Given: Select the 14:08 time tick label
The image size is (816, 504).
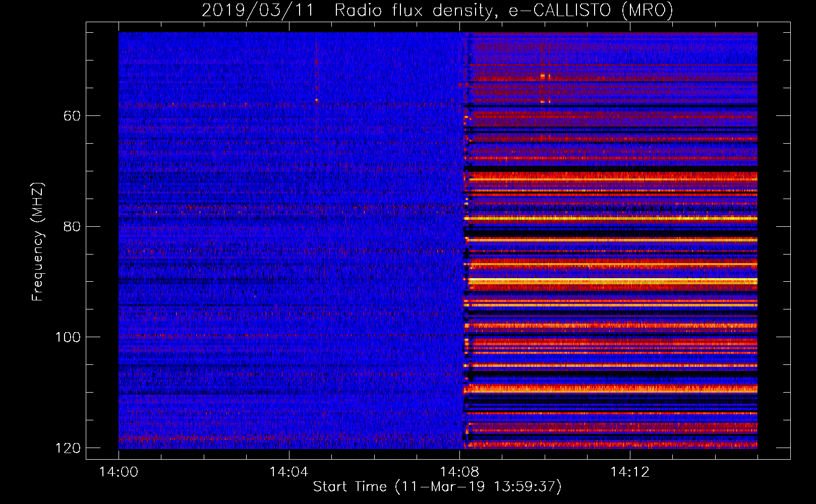Looking at the screenshot, I should (459, 472).
